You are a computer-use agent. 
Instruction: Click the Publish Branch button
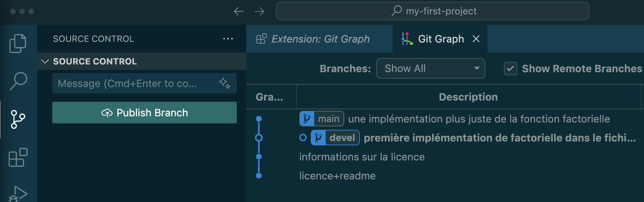pyautogui.click(x=144, y=113)
